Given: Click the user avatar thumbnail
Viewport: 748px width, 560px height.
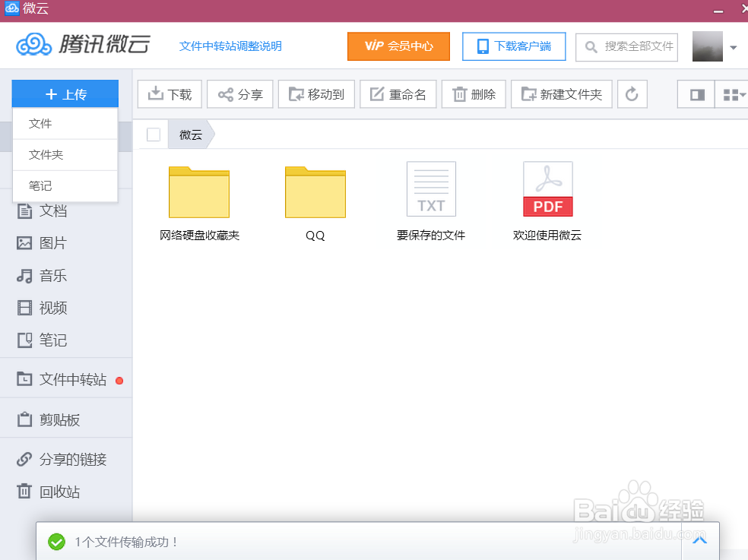Looking at the screenshot, I should pos(708,46).
